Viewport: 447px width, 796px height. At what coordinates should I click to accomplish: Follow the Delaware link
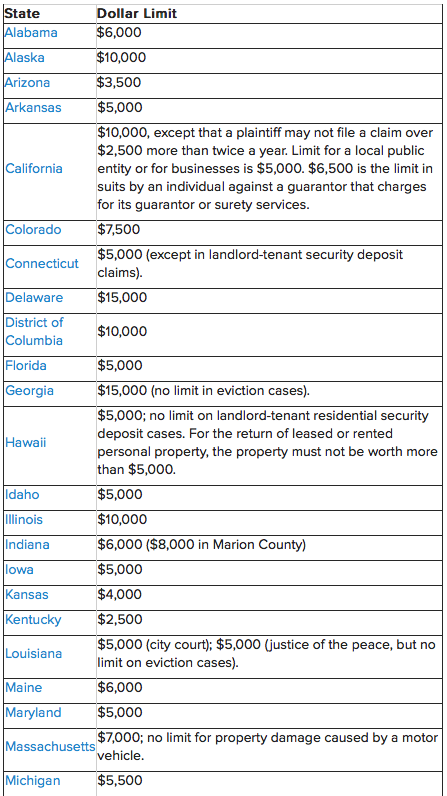click(x=33, y=297)
